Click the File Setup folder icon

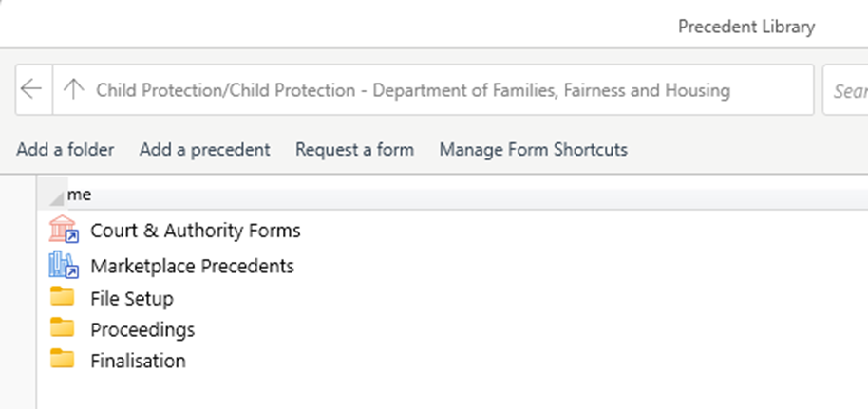63,298
